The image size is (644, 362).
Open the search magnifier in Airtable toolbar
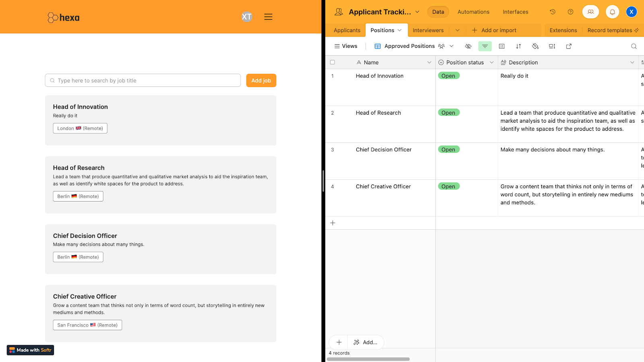tap(634, 46)
